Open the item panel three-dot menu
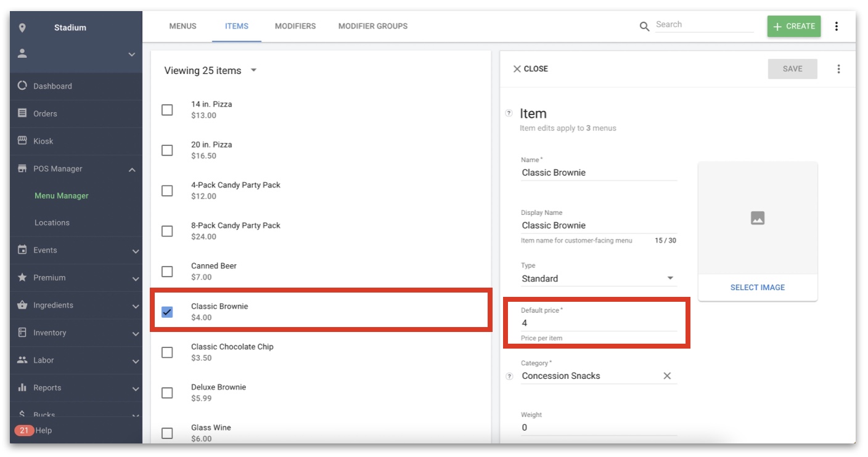Image resolution: width=868 pixels, height=457 pixels. tap(838, 69)
